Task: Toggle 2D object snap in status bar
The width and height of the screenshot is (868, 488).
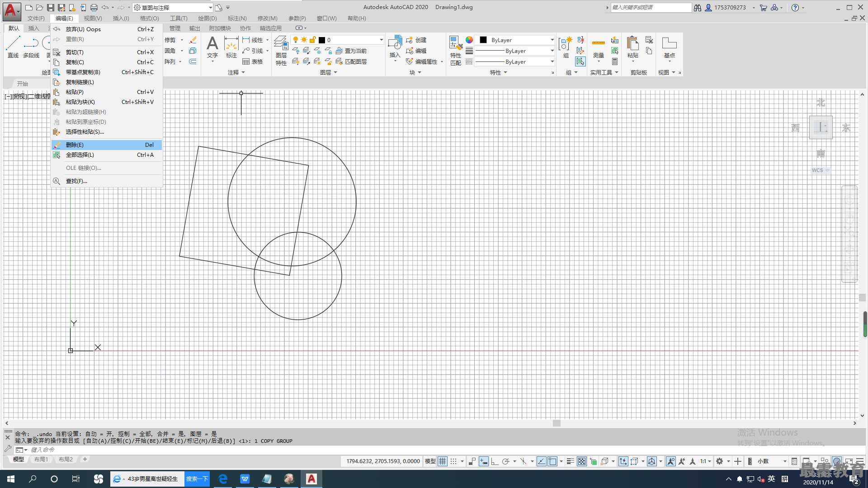Action: (552, 461)
